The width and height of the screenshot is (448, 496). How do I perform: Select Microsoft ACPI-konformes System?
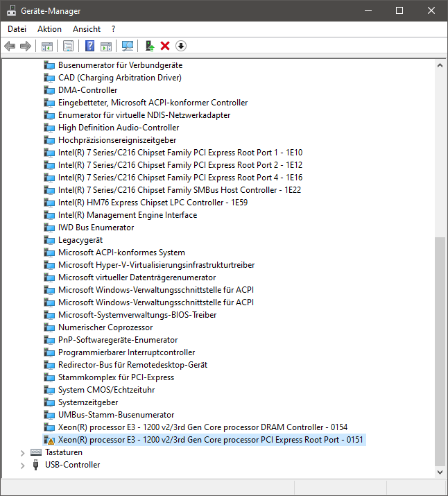pos(122,253)
